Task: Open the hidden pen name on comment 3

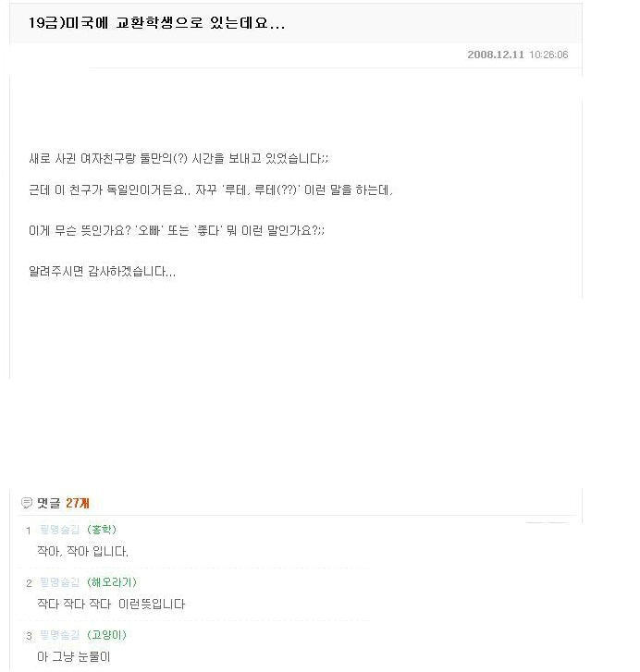Action: point(59,635)
